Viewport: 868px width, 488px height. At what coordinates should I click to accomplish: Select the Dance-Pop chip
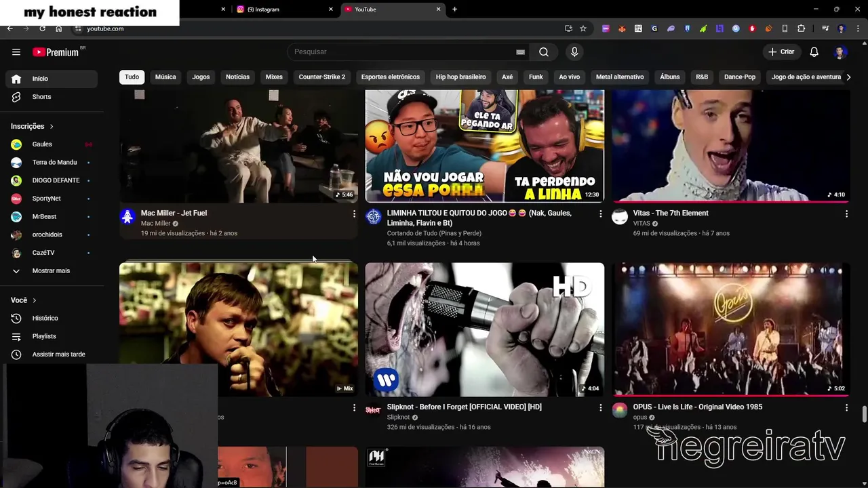click(740, 77)
